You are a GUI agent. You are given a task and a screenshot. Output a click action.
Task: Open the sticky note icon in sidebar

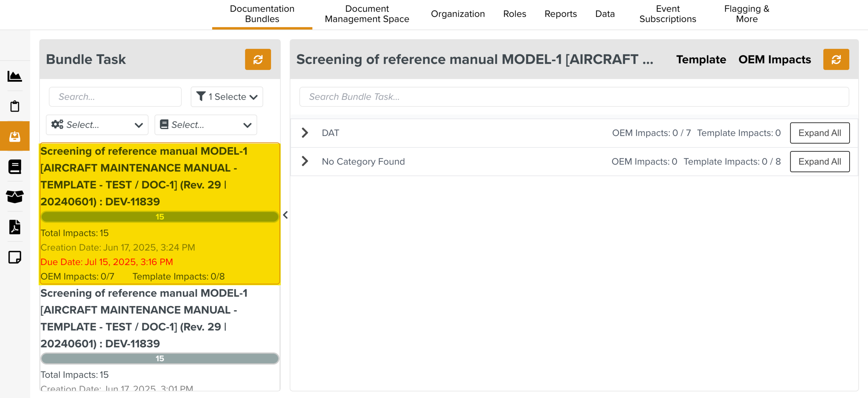pyautogui.click(x=15, y=257)
